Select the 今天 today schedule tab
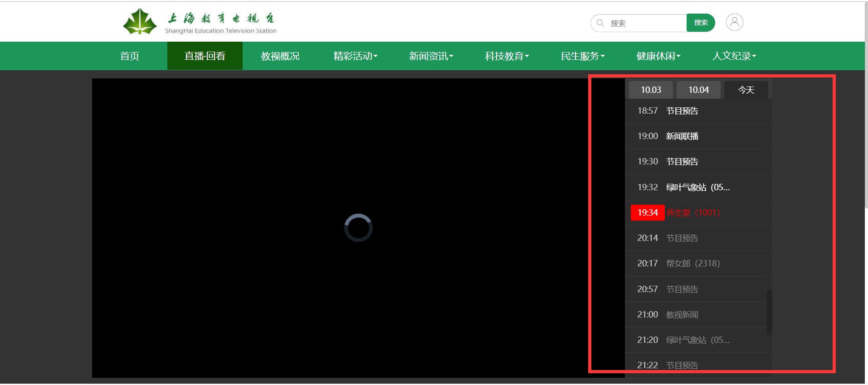Viewport: 868px width, 385px height. [746, 90]
